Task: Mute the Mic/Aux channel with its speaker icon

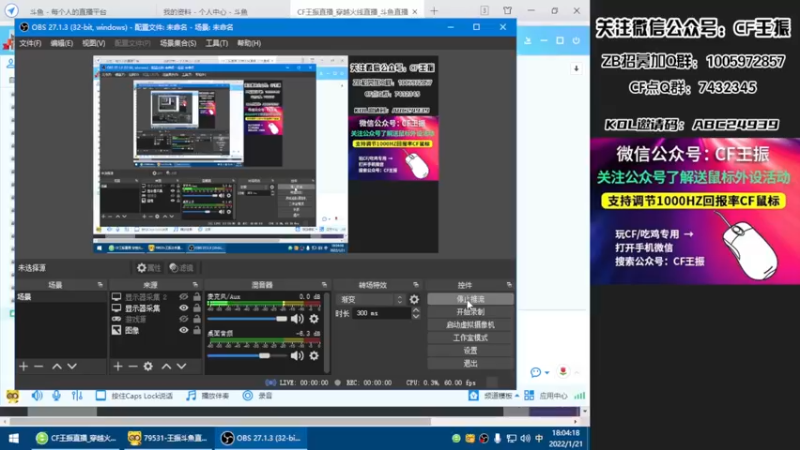Action: 297,319
